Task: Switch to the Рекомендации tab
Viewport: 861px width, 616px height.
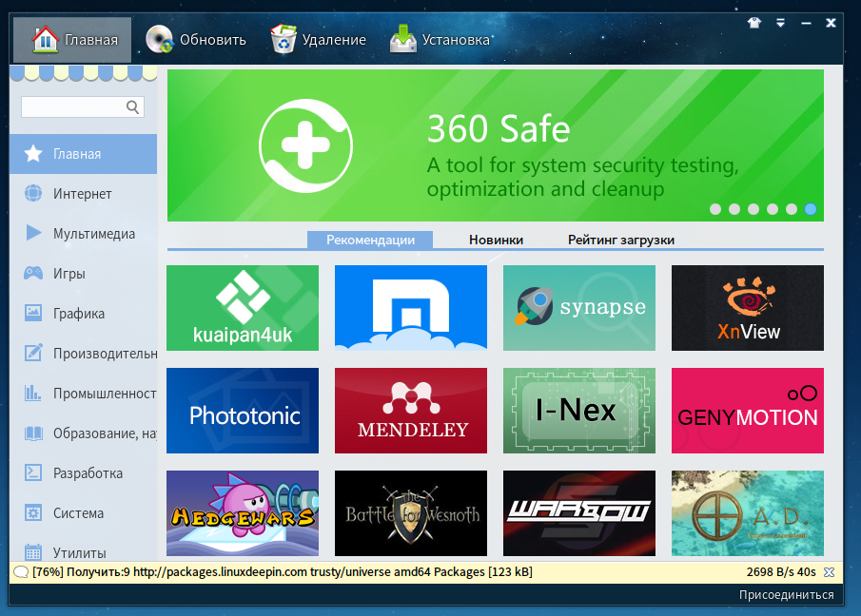Action: (370, 240)
